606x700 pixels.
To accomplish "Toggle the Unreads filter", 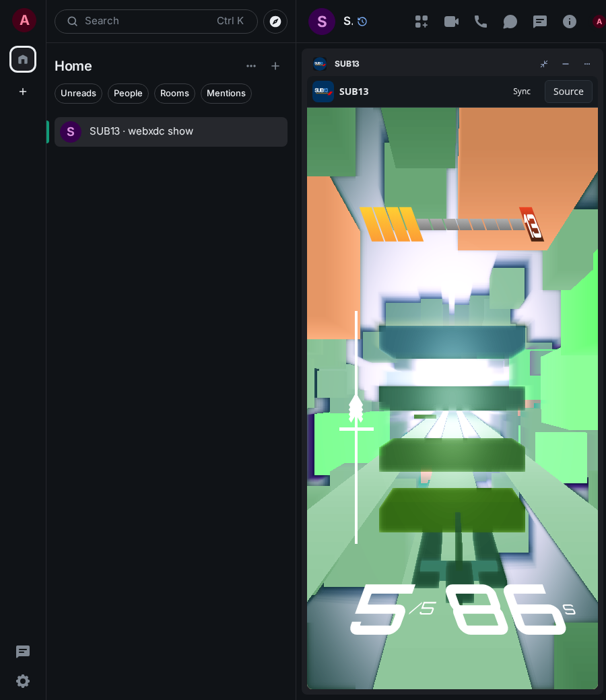I will (78, 94).
